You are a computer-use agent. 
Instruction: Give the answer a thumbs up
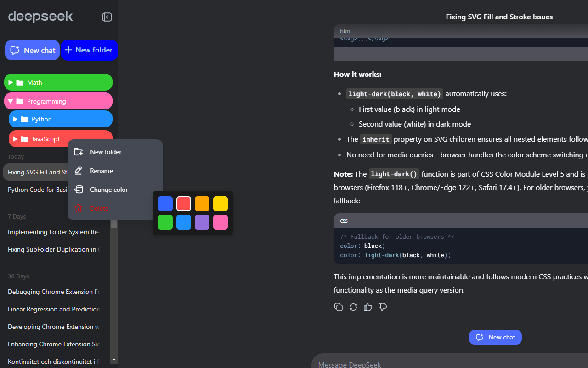tap(368, 307)
